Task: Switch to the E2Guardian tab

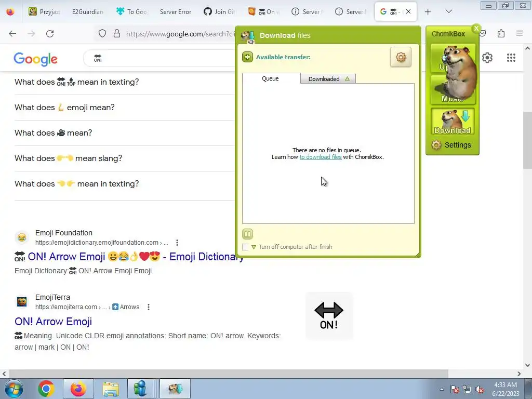Action: click(87, 12)
